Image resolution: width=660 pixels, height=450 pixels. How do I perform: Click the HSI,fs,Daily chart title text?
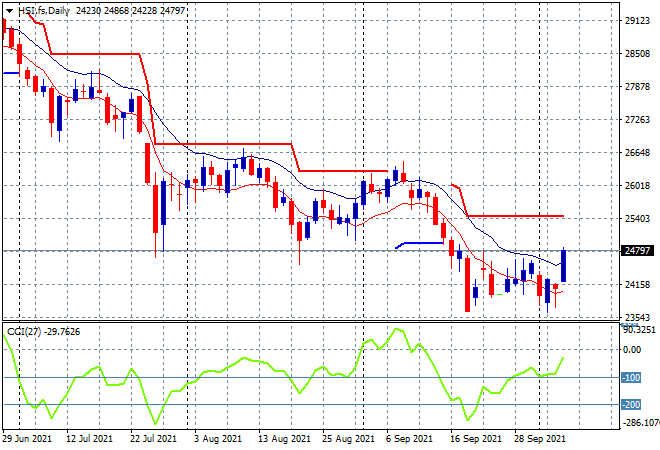(44, 11)
